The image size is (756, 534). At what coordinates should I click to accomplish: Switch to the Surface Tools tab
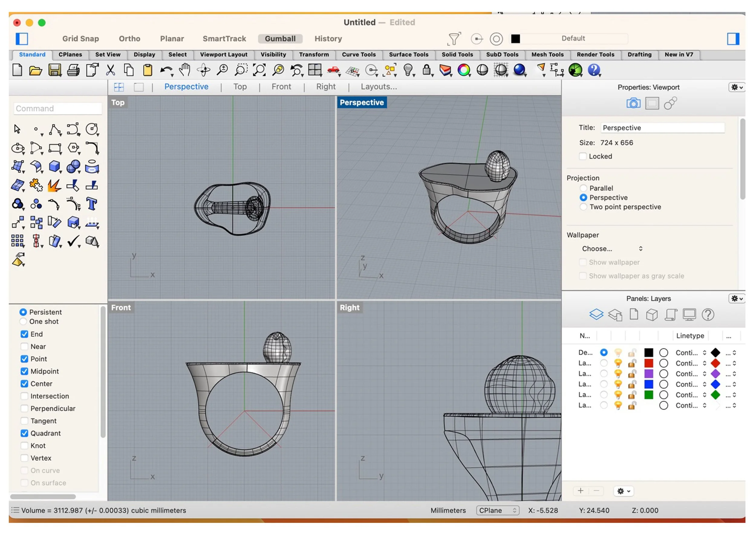(x=408, y=55)
